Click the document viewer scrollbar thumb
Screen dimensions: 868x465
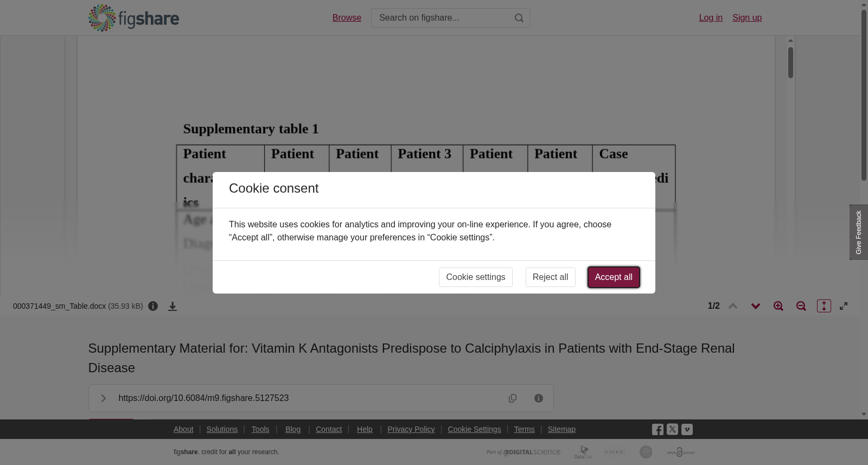tap(791, 62)
